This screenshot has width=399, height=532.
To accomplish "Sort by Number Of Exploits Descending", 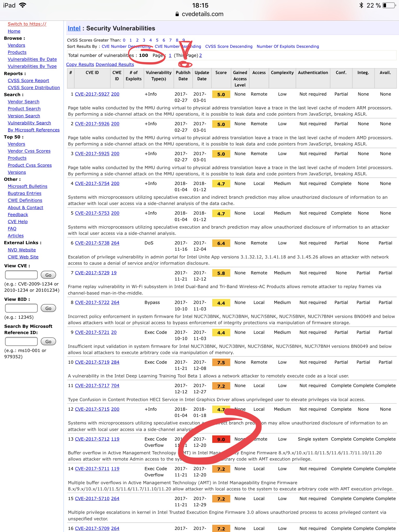I will click(x=288, y=46).
